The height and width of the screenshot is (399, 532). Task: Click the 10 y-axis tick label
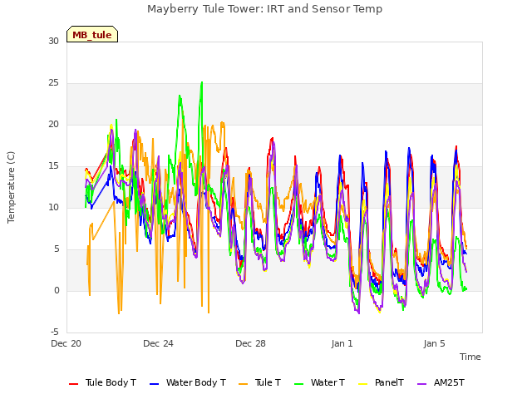53,207
